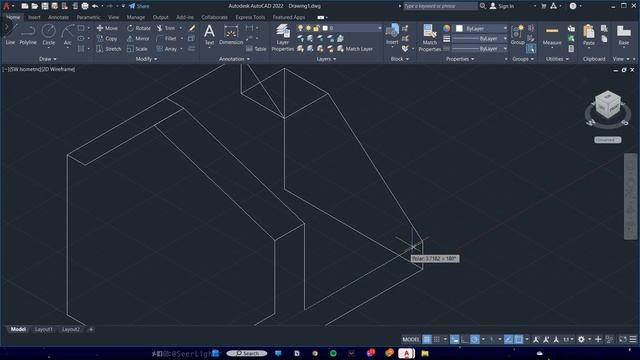Open customization menu in status bar
640x360 pixels.
click(633, 339)
